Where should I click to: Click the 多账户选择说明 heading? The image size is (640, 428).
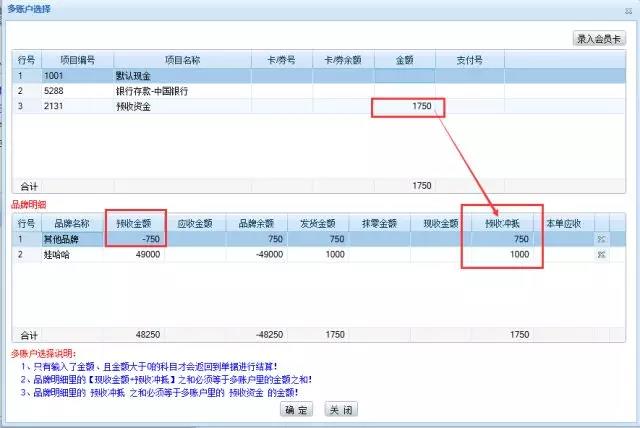[x=43, y=353]
